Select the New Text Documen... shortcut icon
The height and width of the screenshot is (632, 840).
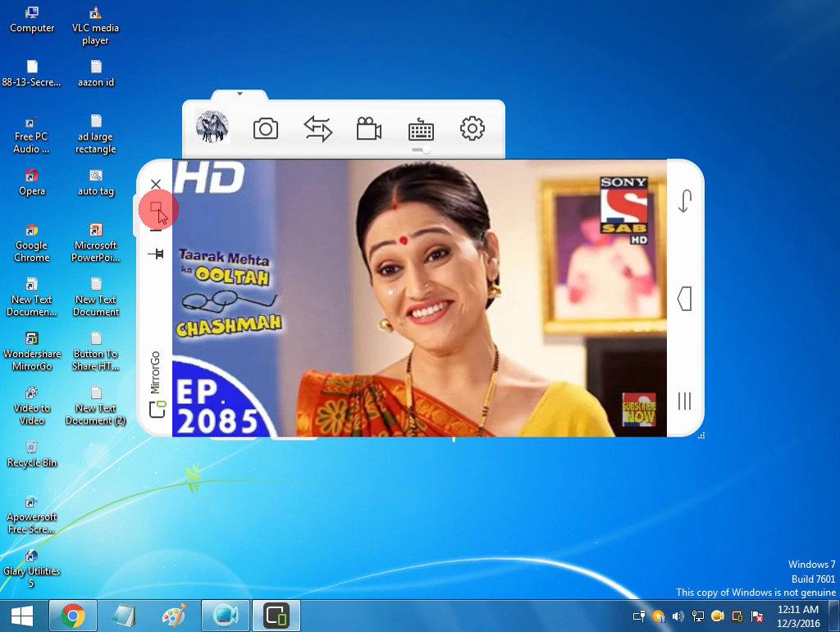(x=32, y=297)
